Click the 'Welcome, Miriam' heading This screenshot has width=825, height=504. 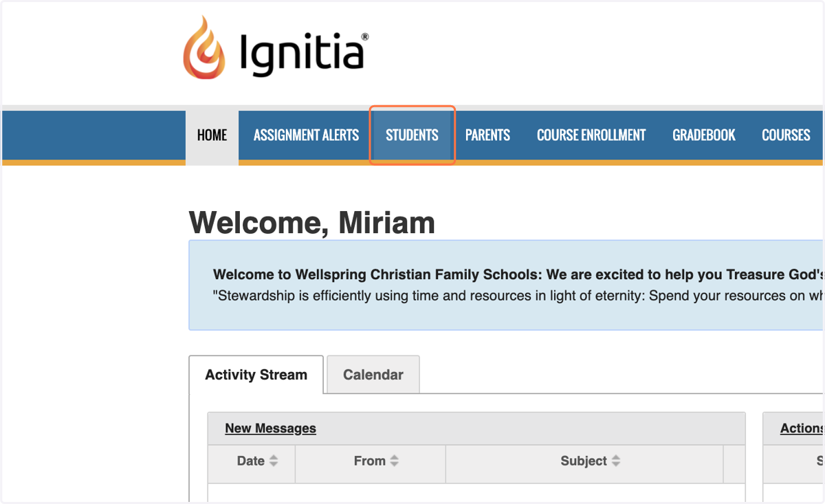[312, 223]
